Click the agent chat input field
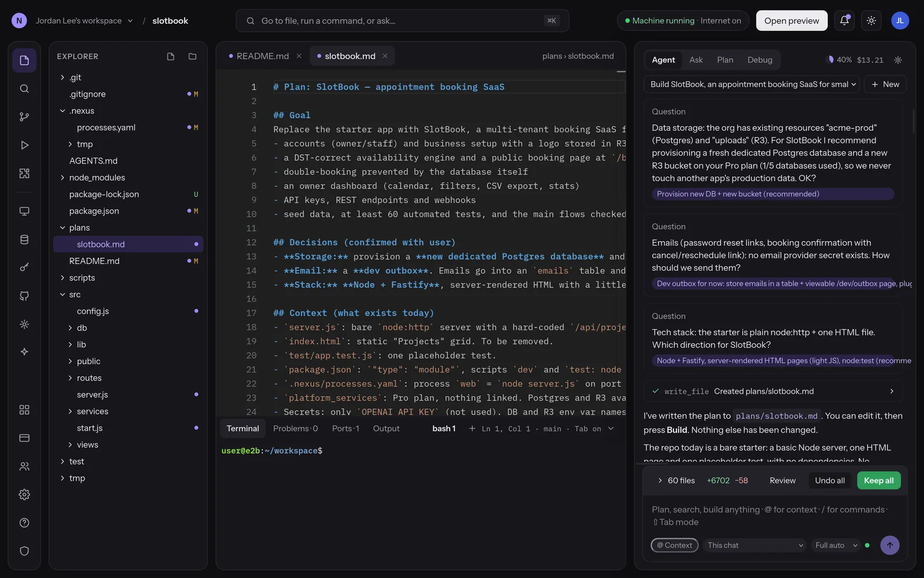This screenshot has height=578, width=924. (x=774, y=516)
